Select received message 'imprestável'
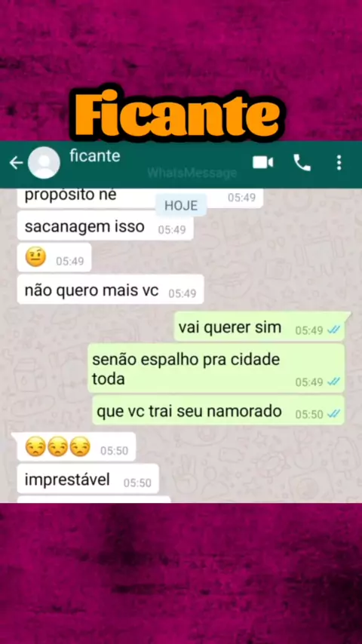The height and width of the screenshot is (644, 362). [88, 479]
